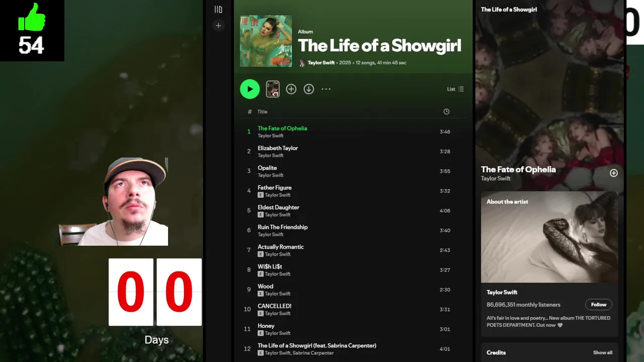Click the Follow button for Taylor Swift

click(599, 305)
